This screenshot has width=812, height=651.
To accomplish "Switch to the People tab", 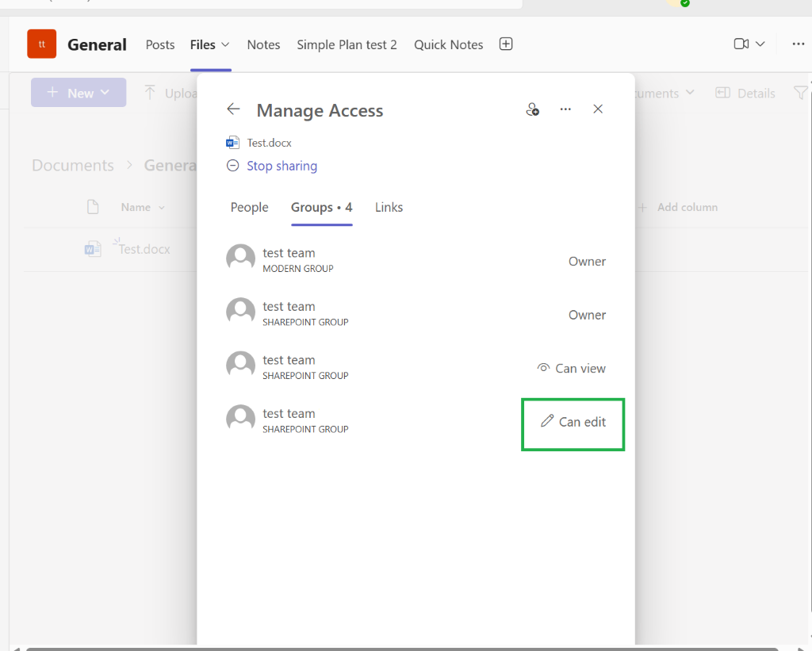I will pyautogui.click(x=250, y=207).
